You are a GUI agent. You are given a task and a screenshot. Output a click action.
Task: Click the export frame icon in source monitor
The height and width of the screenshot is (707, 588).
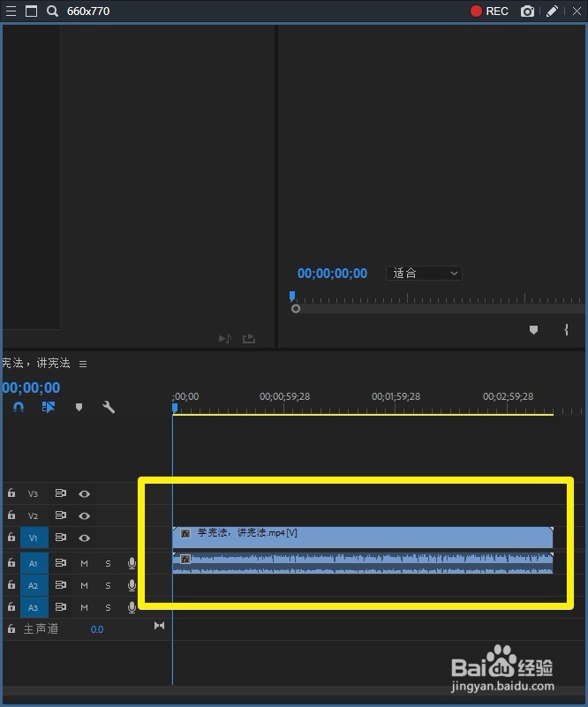coord(249,338)
